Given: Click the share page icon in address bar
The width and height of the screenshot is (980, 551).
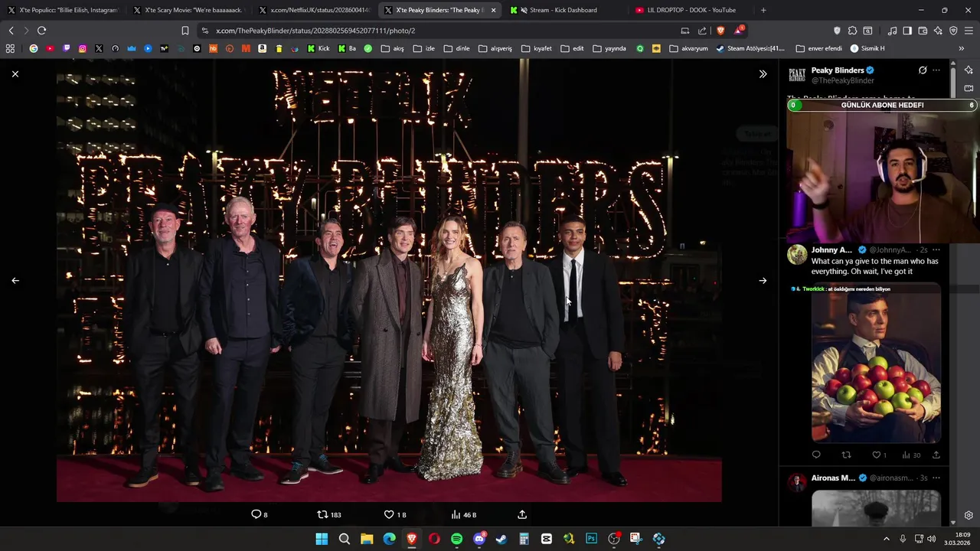Looking at the screenshot, I should [702, 31].
